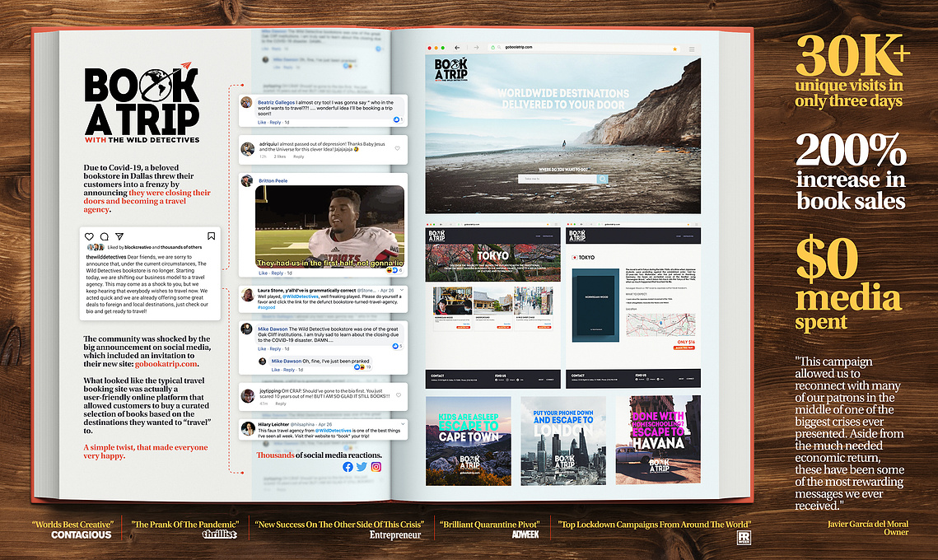Click the blue like reaction on Beatriz Gallegos' comment
The image size is (938, 560).
[x=397, y=119]
